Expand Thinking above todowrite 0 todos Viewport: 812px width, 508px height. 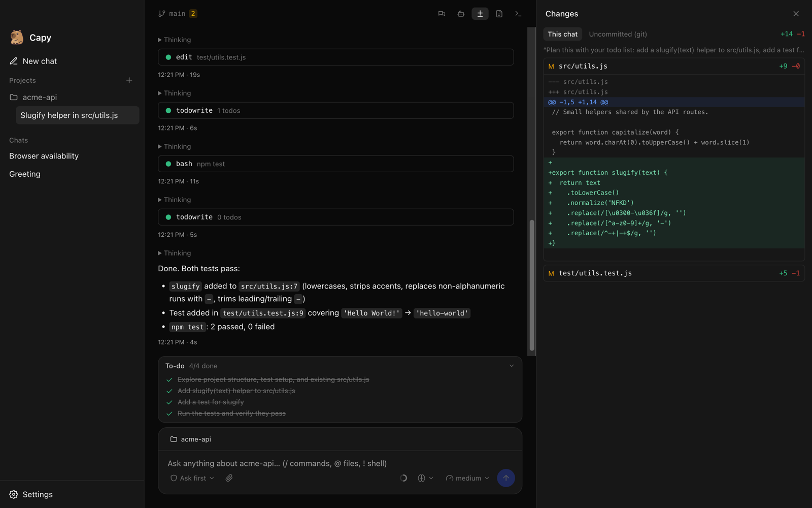175,200
